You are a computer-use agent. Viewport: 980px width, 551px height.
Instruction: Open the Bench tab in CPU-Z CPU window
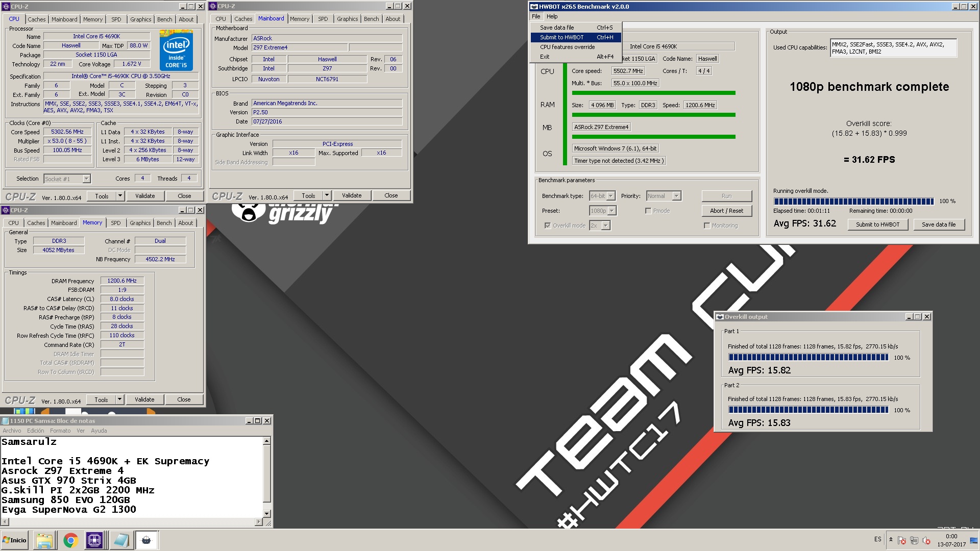click(x=165, y=19)
